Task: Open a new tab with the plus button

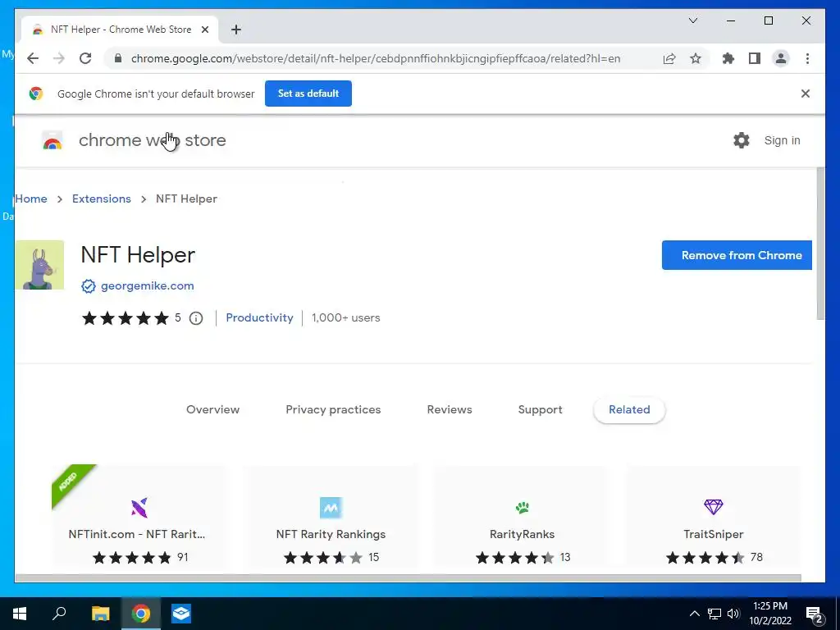Action: pyautogui.click(x=236, y=30)
